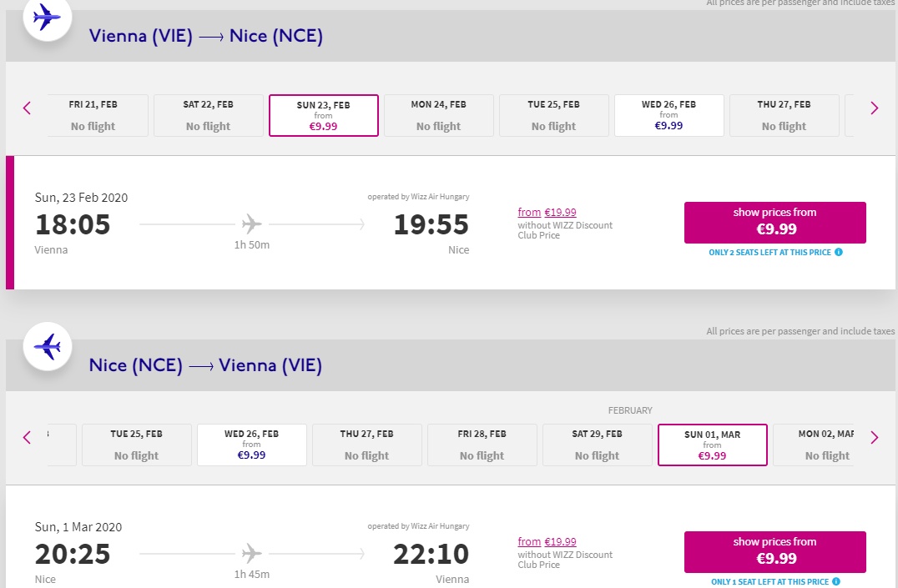Show prices for Vienna to Nice flight
The height and width of the screenshot is (588, 898).
pos(774,222)
